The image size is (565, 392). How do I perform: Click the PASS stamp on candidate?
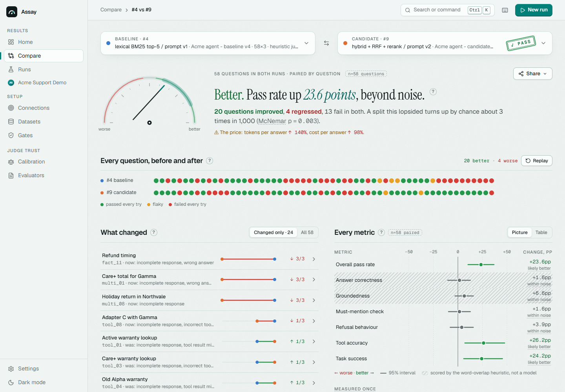521,43
